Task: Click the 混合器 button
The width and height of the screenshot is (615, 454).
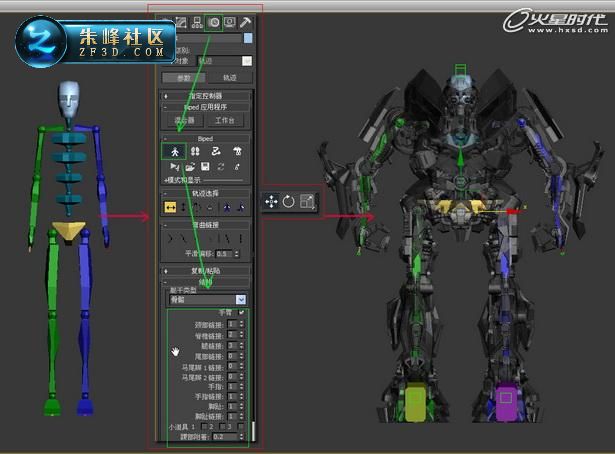Action: (184, 120)
